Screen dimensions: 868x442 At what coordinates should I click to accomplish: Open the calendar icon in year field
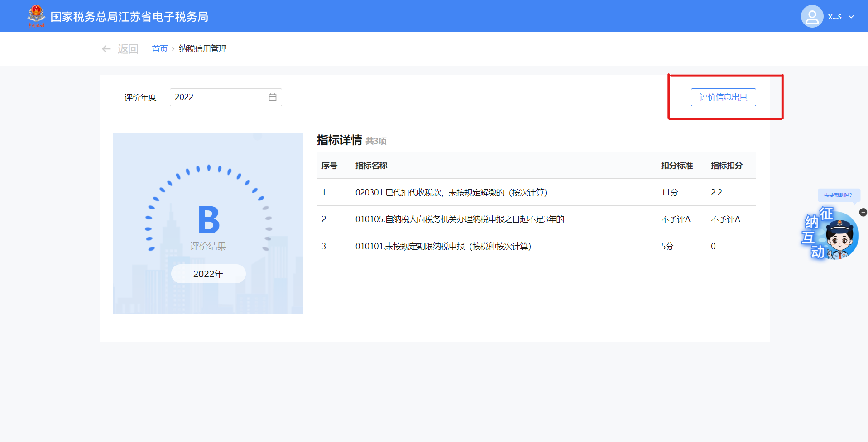pos(272,97)
